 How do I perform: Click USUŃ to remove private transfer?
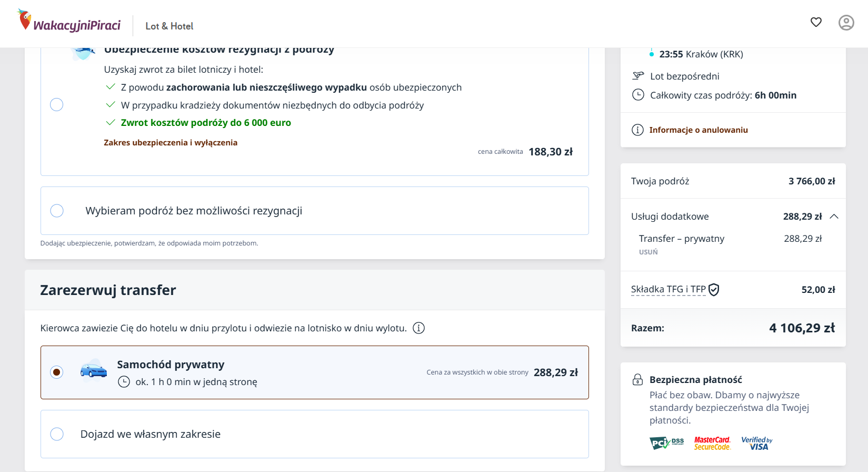(648, 252)
